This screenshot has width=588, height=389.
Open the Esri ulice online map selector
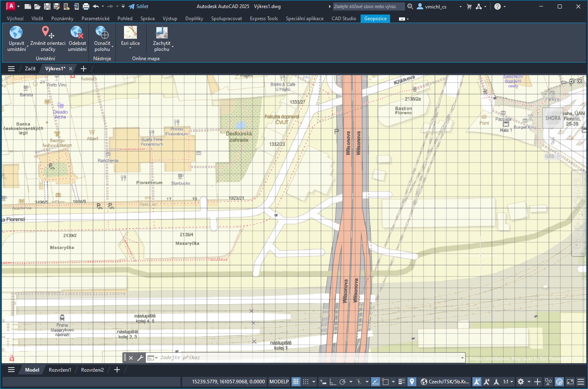(x=130, y=38)
